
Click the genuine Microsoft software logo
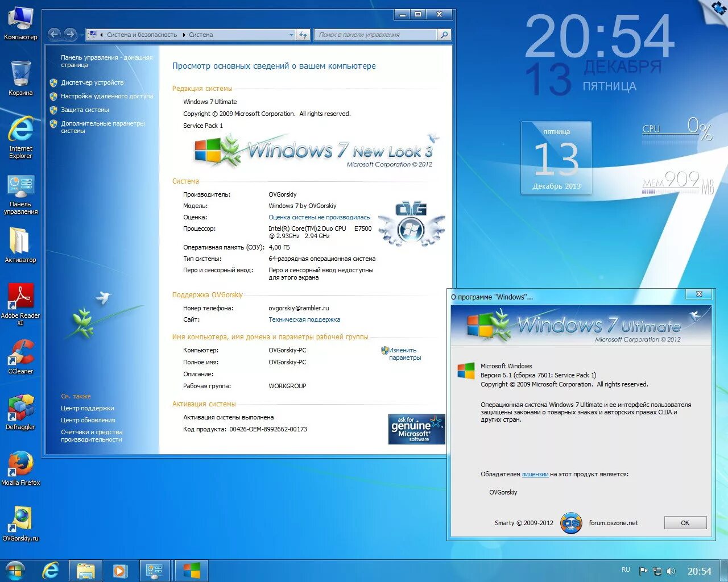coord(416,429)
